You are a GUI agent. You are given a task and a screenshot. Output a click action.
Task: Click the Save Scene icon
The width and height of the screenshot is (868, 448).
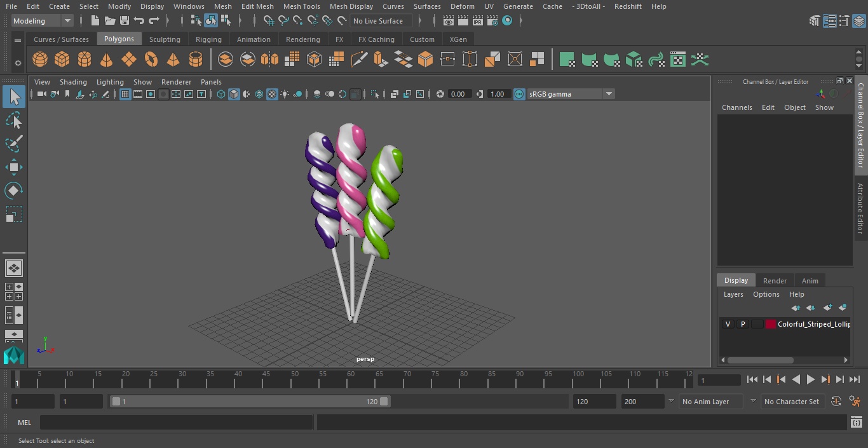point(125,21)
